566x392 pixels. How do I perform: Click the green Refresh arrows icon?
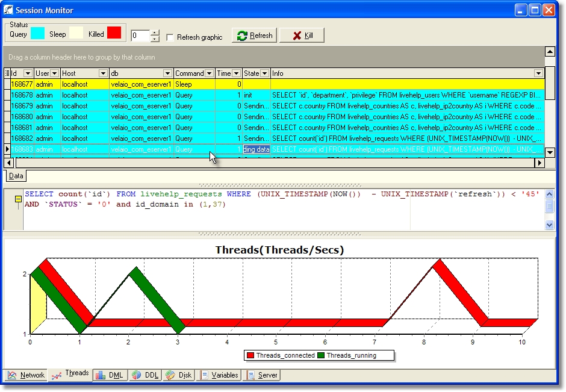click(x=242, y=36)
